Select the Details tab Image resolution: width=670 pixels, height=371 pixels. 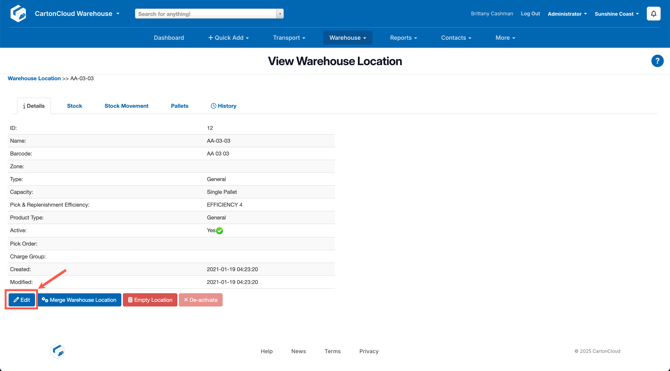click(x=34, y=106)
